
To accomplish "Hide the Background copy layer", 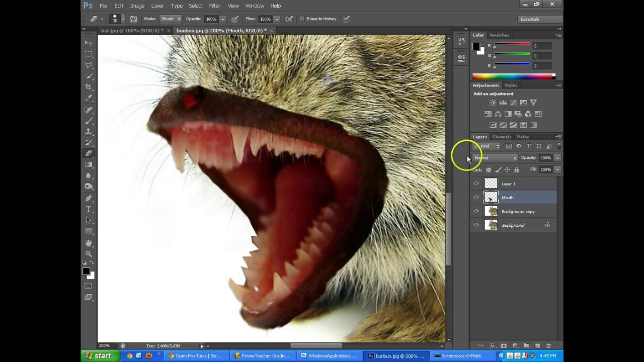I will click(x=476, y=211).
